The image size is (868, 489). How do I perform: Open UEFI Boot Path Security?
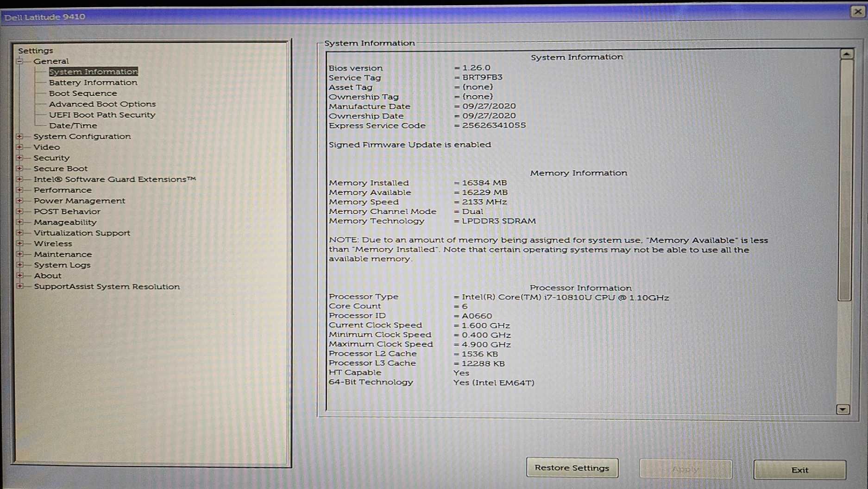102,114
